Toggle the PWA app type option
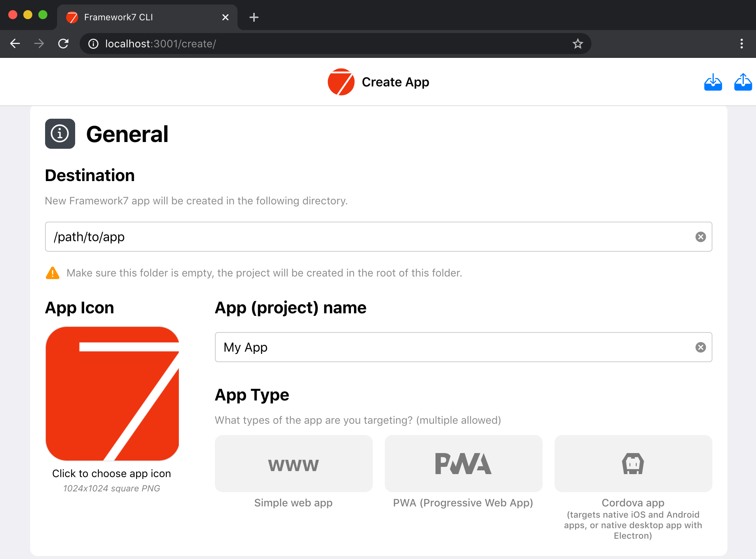Viewport: 756px width, 559px height. tap(463, 464)
